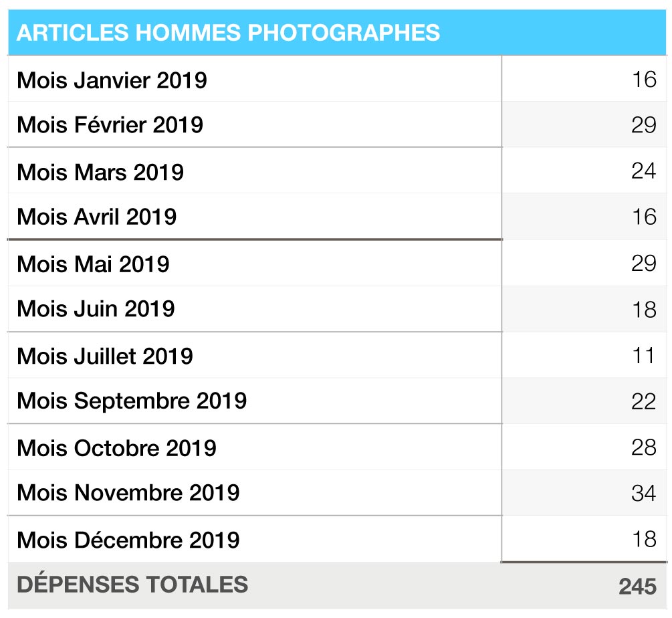Screen dimensions: 672x618
Task: Click the Mois Juillet 2019 label cell
Action: (105, 356)
